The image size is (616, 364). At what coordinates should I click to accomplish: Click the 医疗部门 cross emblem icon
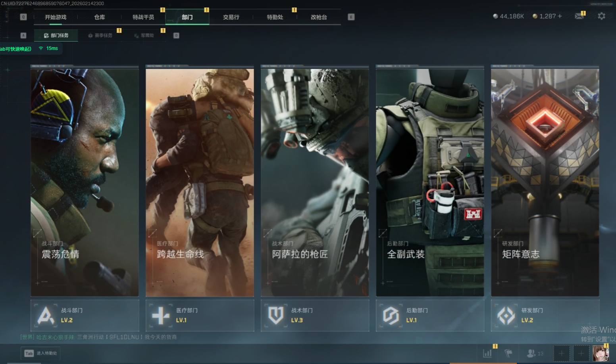[161, 316]
